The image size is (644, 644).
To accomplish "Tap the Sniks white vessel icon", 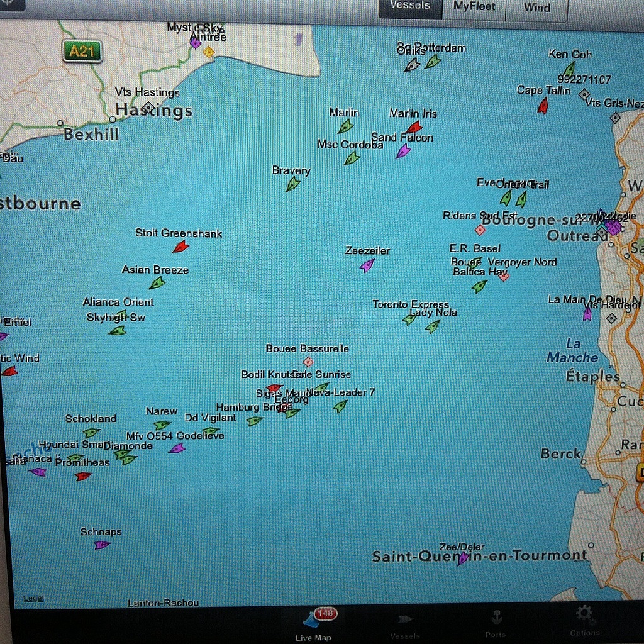I will point(411,65).
